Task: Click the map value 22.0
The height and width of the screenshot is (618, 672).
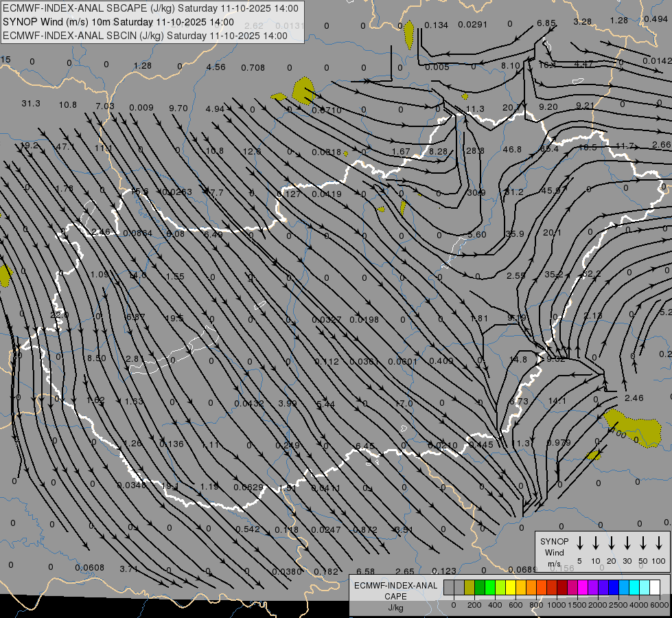Action: coord(59,314)
